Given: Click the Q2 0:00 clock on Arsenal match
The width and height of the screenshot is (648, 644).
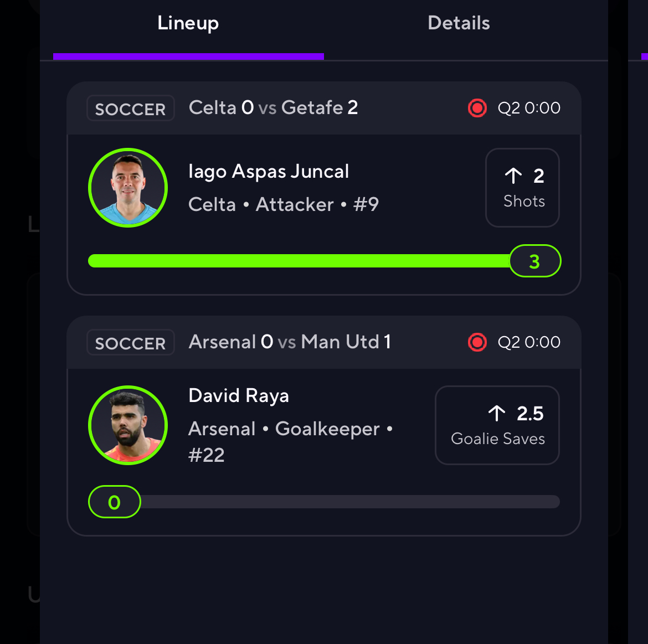Looking at the screenshot, I should pyautogui.click(x=529, y=342).
